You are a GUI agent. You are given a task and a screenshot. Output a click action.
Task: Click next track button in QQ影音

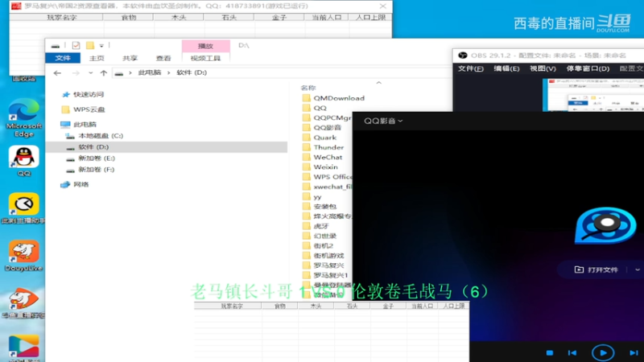pos(634,353)
